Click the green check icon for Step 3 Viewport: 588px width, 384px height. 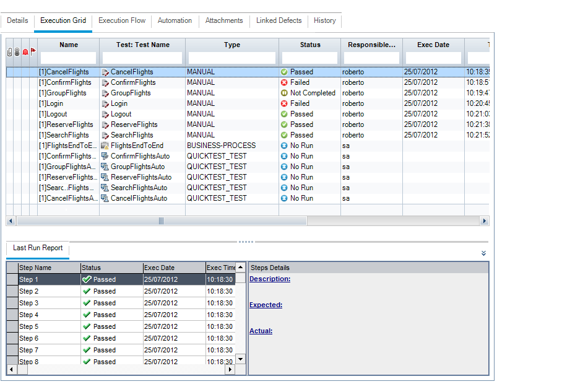click(87, 303)
